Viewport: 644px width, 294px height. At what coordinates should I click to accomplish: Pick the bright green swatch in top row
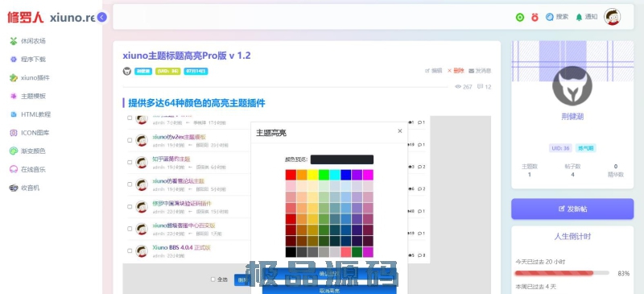(x=324, y=175)
